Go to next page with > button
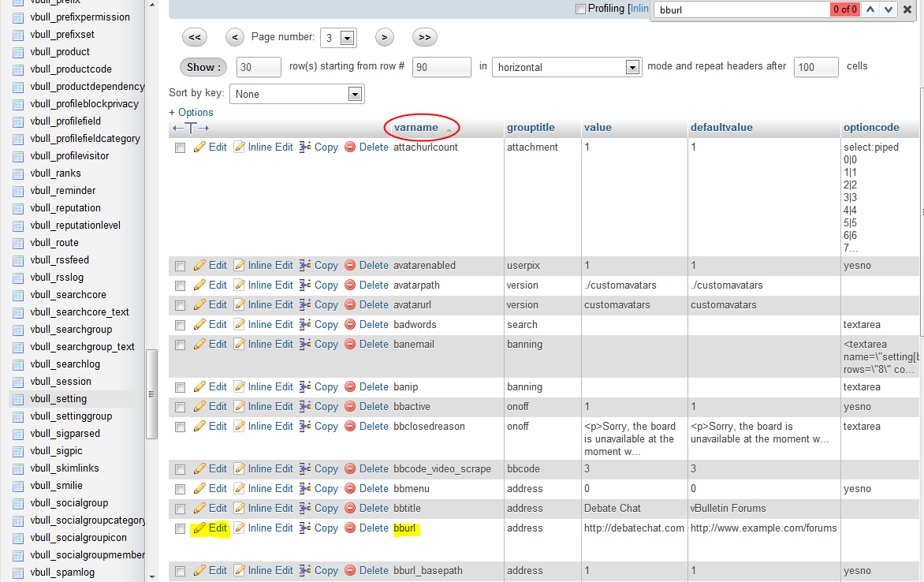Screen dimensions: 924x582 point(384,37)
